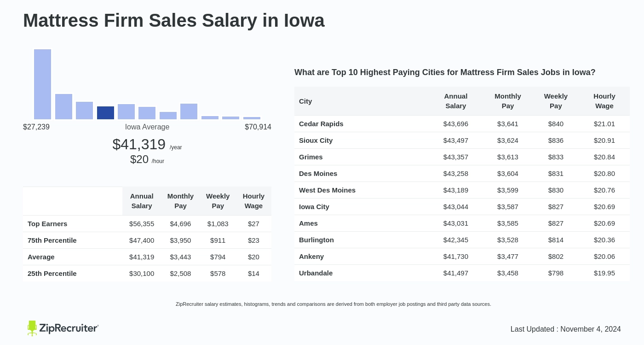Click the Top Earners weekly pay $1,083

point(218,224)
